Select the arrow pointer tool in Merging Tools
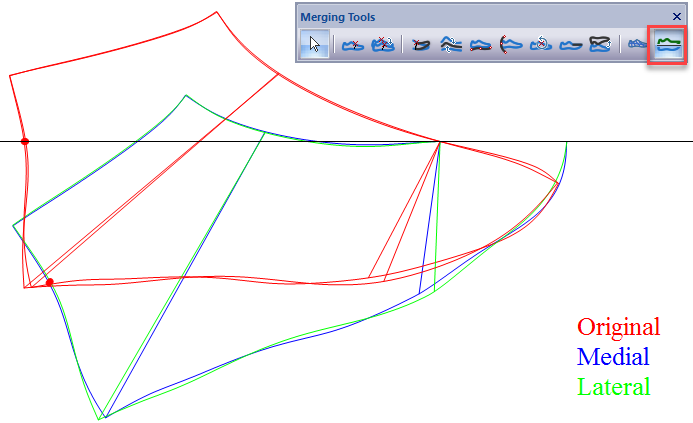Viewport: 693px width, 423px height. point(314,44)
